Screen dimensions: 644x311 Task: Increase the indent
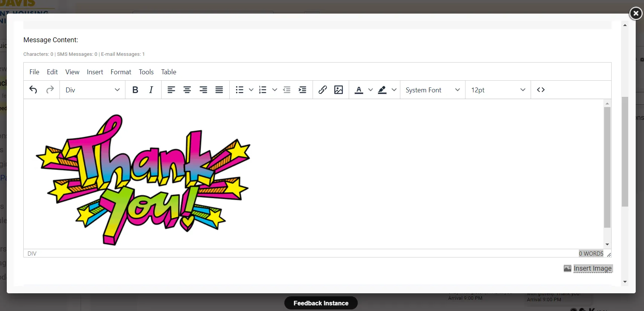pos(302,90)
